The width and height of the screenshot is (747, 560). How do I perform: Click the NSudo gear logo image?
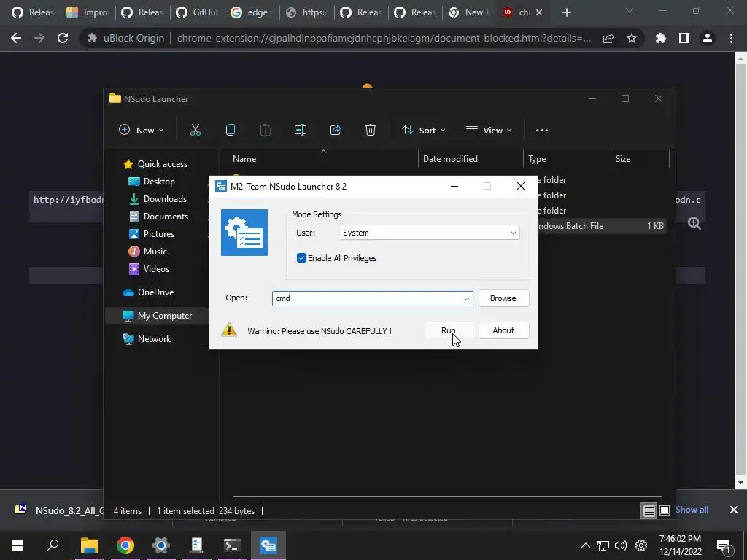coord(244,233)
